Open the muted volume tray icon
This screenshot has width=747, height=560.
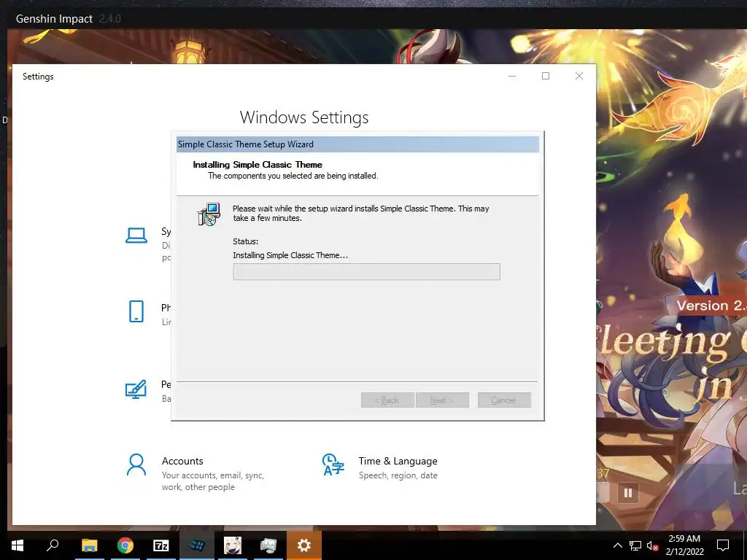pos(652,545)
